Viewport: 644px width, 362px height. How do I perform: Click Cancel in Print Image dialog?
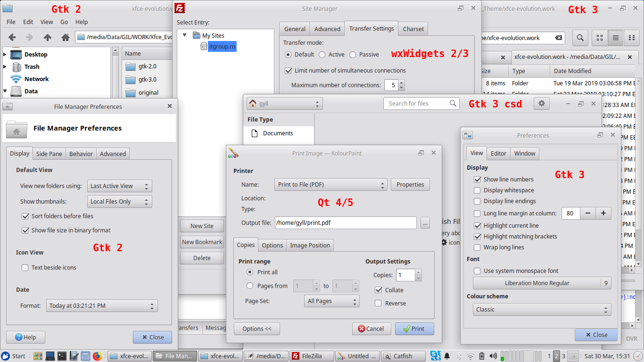[x=372, y=329]
